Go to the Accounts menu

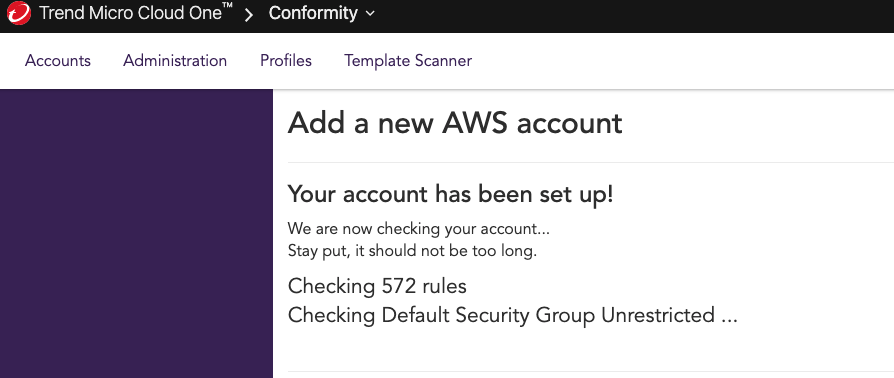pyautogui.click(x=58, y=60)
